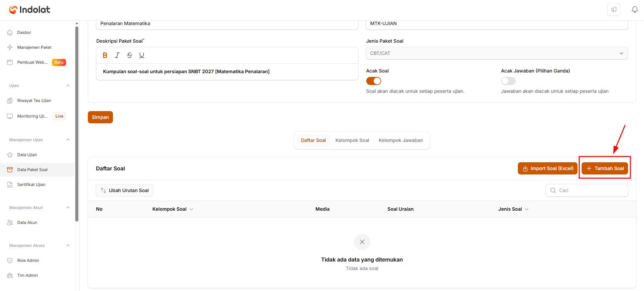Open the notification bell

pyautogui.click(x=635, y=9)
